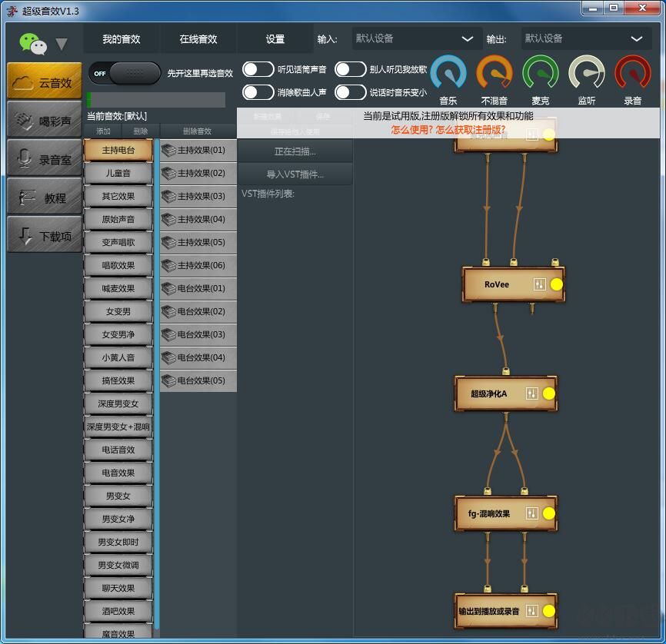Open settings icon on RoVee node
Image resolution: width=666 pixels, height=644 pixels.
(x=538, y=284)
